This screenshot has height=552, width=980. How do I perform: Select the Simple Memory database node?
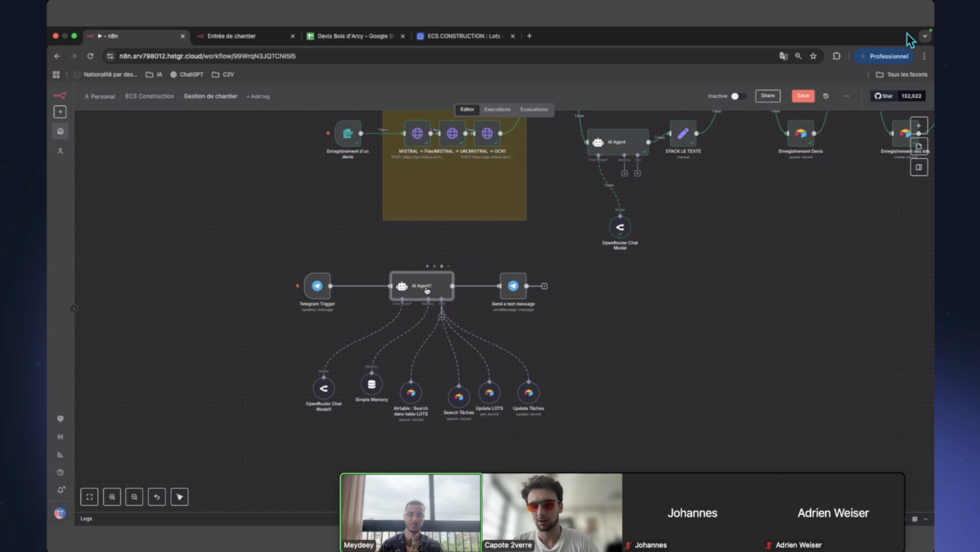coord(372,384)
